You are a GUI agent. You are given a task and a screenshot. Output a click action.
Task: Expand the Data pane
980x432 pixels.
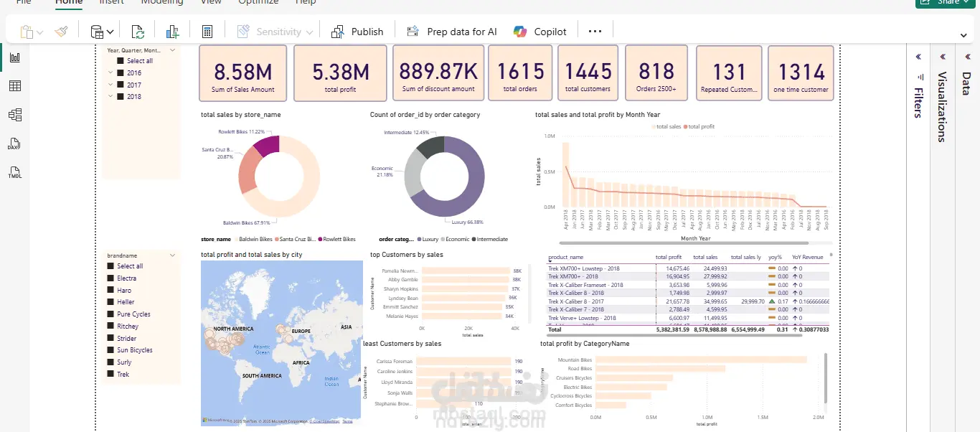click(966, 57)
